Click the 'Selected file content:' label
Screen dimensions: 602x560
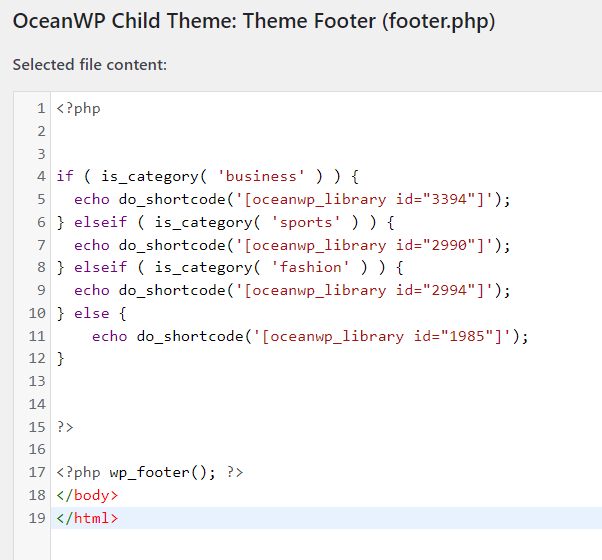90,64
